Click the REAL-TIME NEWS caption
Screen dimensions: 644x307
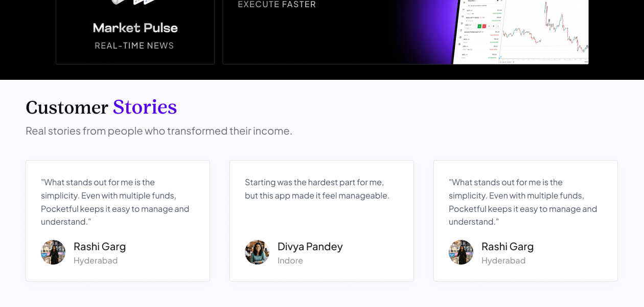pos(134,46)
